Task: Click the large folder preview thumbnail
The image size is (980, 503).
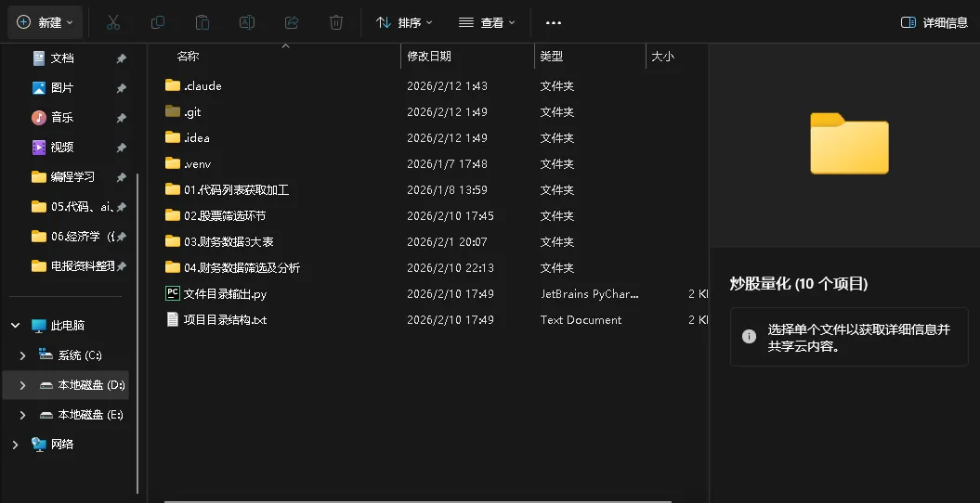Action: point(849,144)
